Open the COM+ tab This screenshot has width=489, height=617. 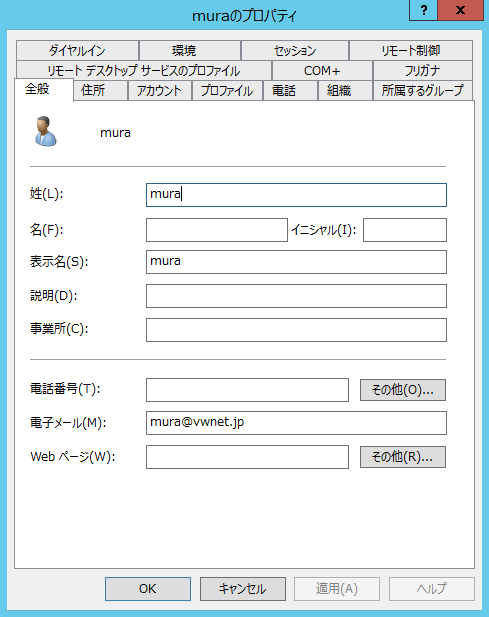322,71
